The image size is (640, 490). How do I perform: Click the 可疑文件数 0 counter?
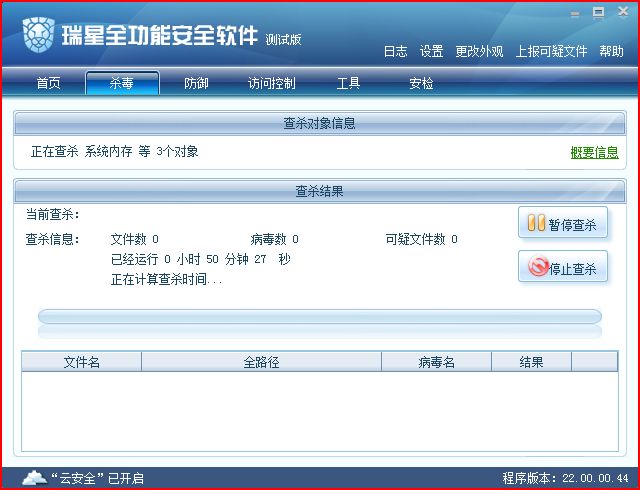coord(421,239)
